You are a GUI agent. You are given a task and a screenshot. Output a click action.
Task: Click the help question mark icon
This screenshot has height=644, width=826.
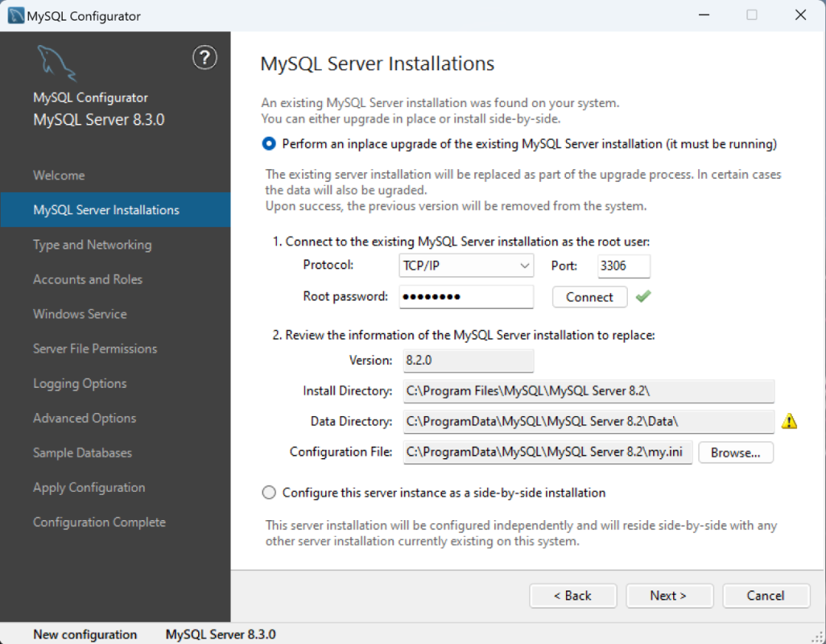[x=204, y=57]
